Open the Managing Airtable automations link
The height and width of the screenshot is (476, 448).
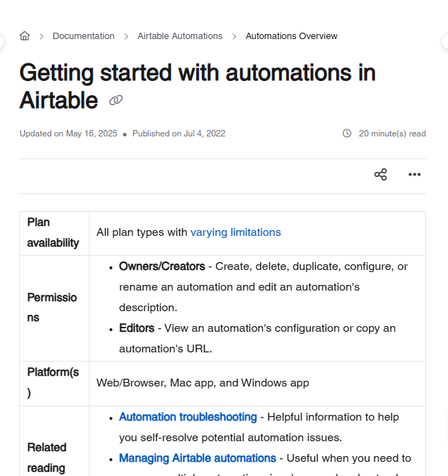pos(198,458)
